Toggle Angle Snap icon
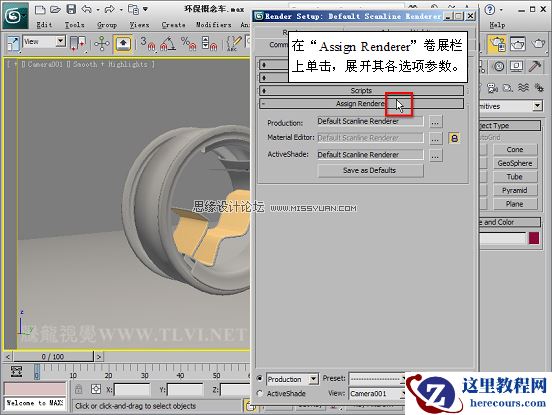The height and width of the screenshot is (415, 552). [x=168, y=44]
